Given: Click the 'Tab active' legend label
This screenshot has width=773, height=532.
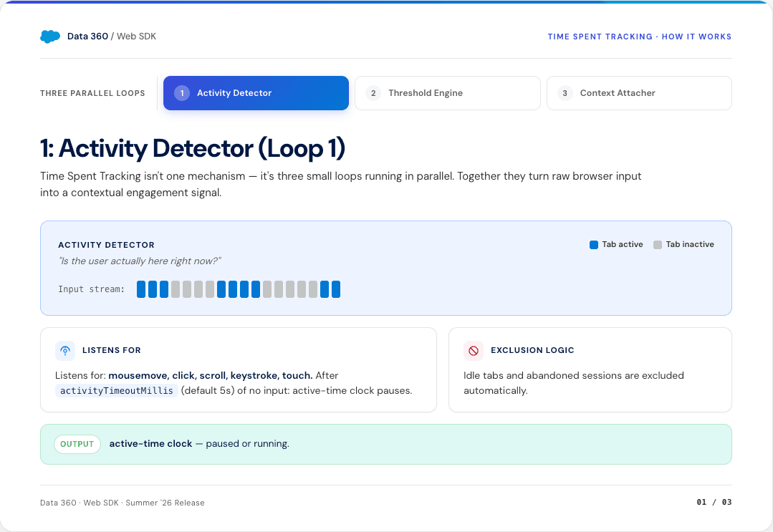Looking at the screenshot, I should 622,244.
